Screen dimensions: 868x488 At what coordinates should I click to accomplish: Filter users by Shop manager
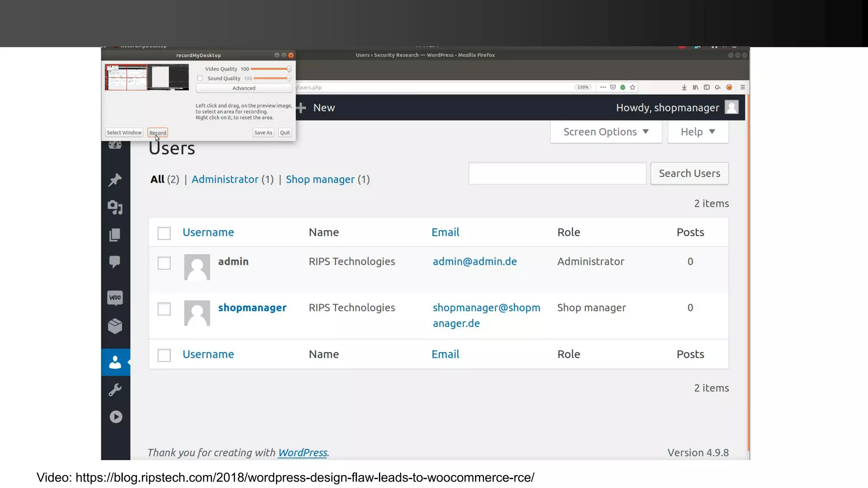tap(320, 179)
